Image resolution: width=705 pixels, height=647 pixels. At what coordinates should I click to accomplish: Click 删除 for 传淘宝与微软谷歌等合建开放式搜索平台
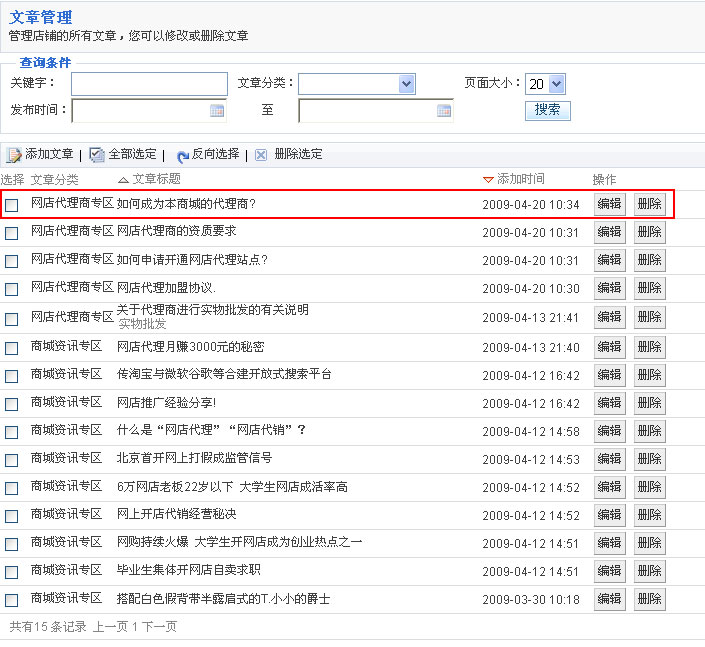650,375
